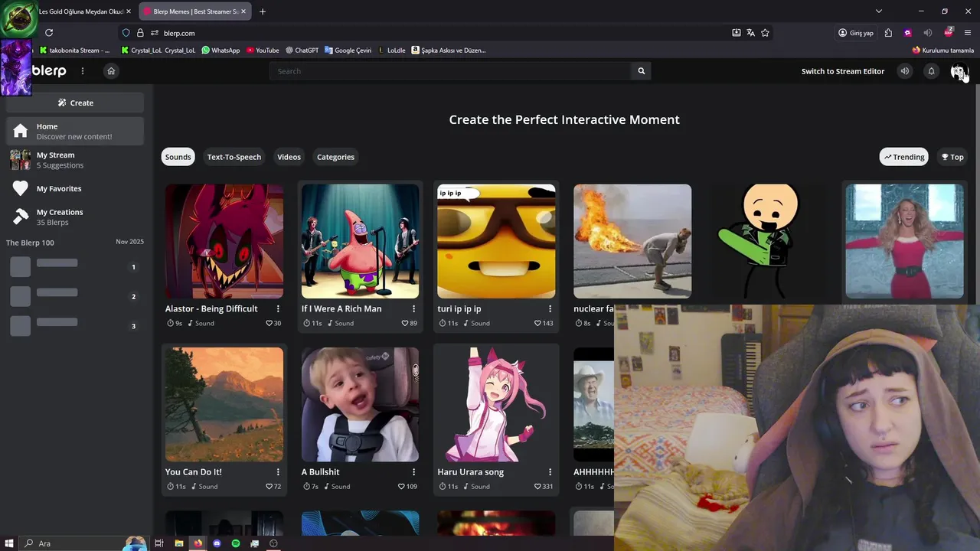Click the You Can Do It! title

coord(194,472)
